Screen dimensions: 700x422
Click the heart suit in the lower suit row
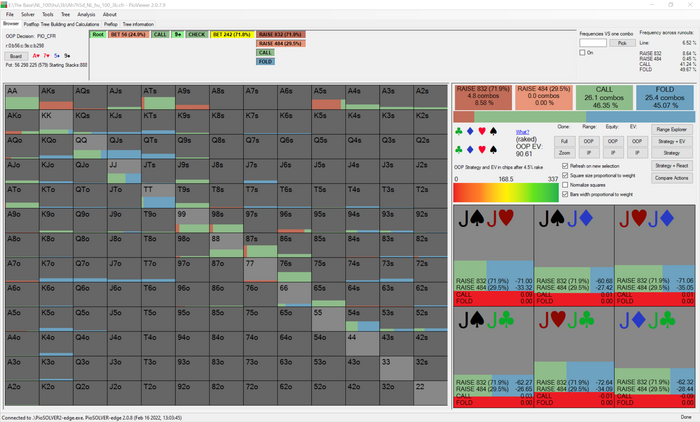[x=482, y=150]
